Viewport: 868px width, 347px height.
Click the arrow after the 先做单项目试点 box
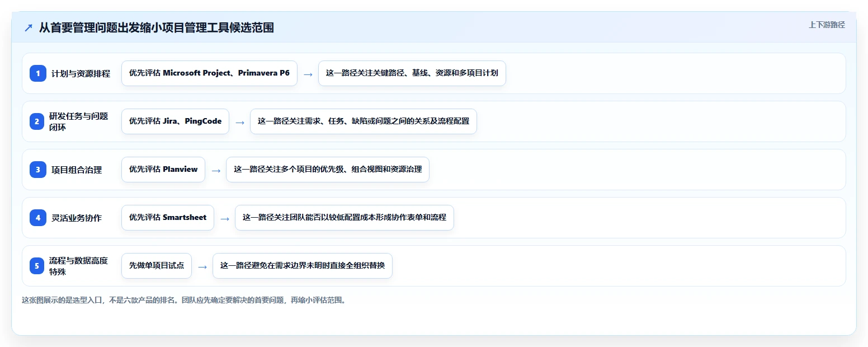click(202, 266)
